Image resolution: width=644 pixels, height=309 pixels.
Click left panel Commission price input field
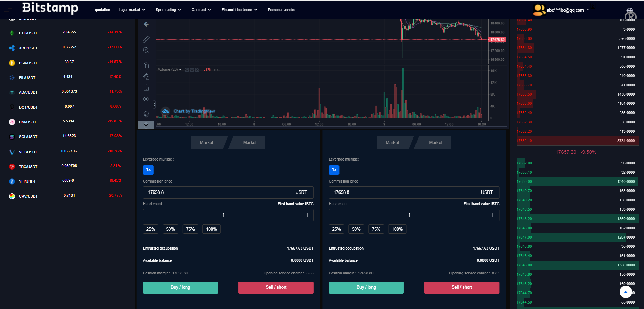(216, 192)
